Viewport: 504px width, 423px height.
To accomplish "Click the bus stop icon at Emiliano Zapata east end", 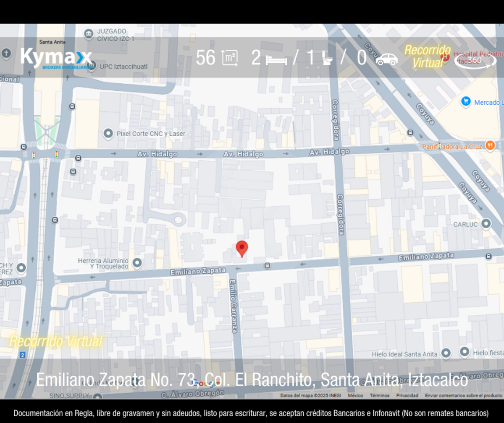I will (x=488, y=256).
